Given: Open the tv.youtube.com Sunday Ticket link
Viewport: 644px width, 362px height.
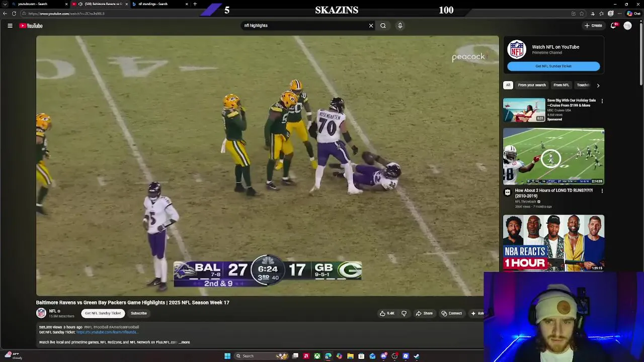Looking at the screenshot, I should [107, 332].
